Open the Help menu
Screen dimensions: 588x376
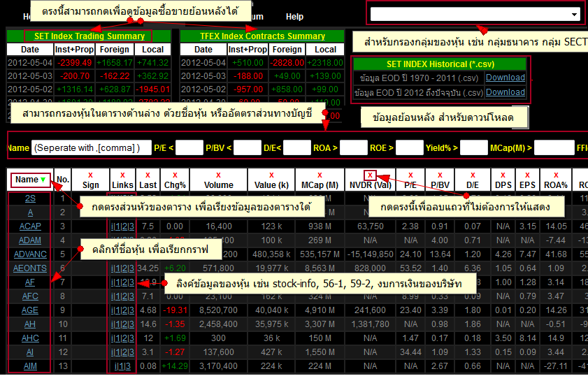pyautogui.click(x=294, y=16)
